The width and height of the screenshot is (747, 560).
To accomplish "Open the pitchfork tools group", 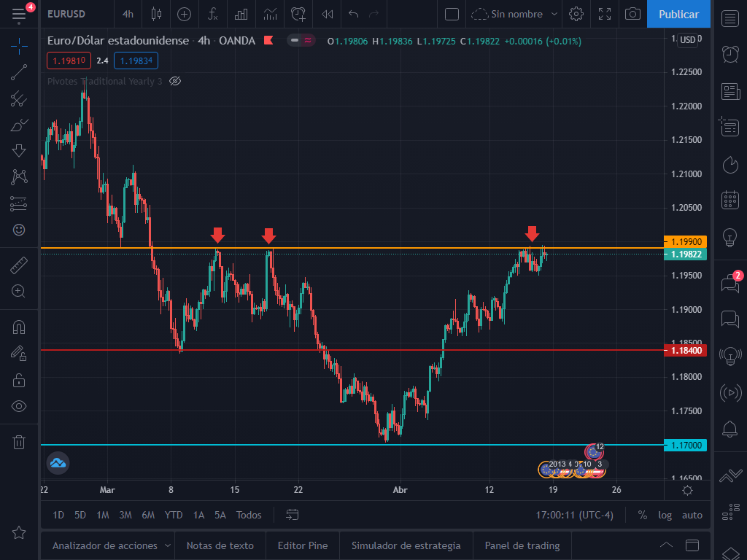I will (x=19, y=99).
